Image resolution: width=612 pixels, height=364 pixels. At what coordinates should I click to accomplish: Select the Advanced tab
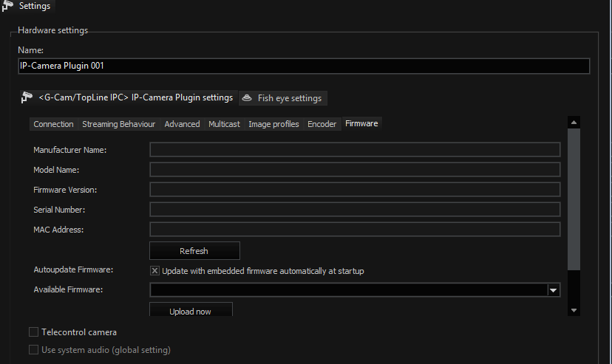coord(182,124)
